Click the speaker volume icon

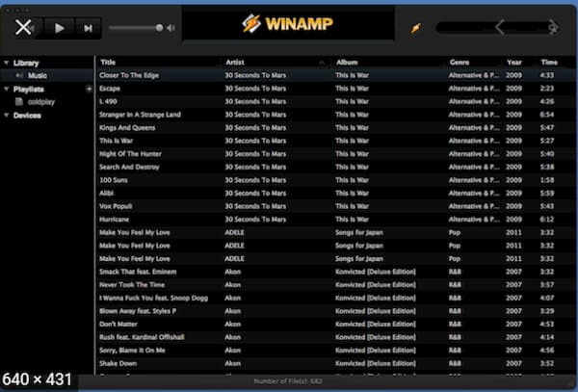171,28
